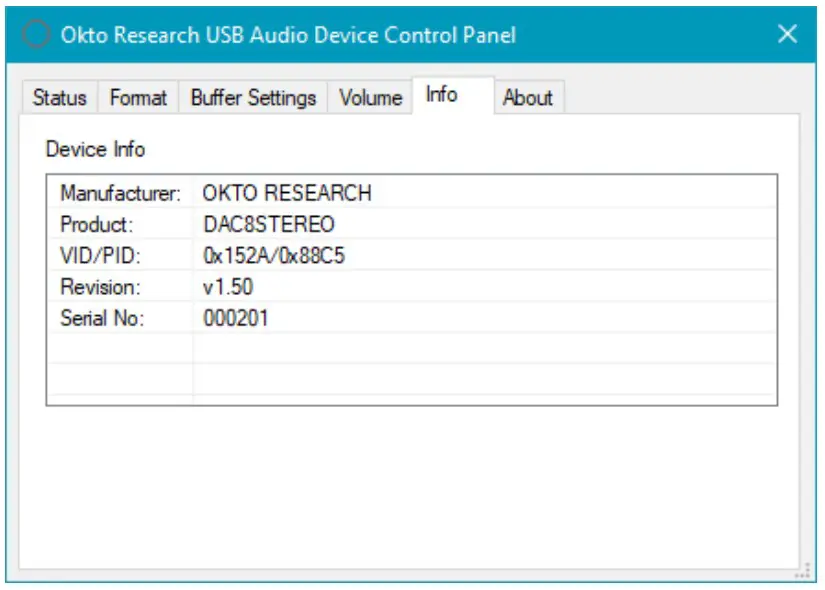This screenshot has height=590, width=825.
Task: Click the 0x152A/0x88C5 value
Action: pos(273,256)
